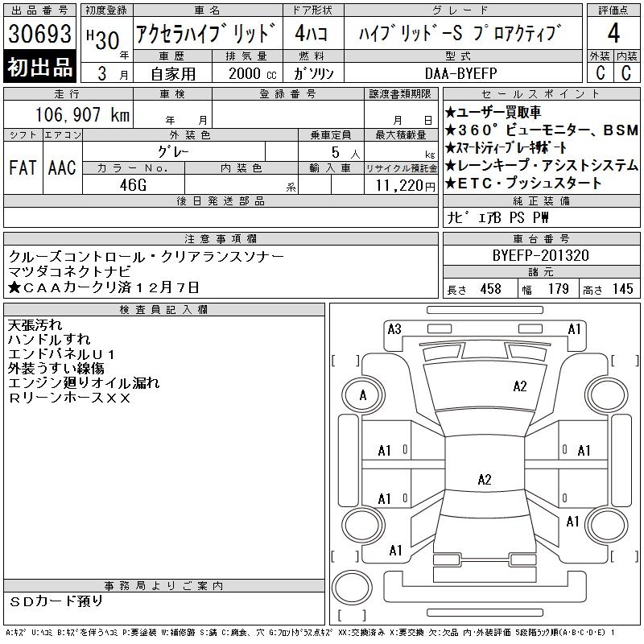Click the 注意事項欄 header
This screenshot has width=644, height=644.
click(221, 238)
